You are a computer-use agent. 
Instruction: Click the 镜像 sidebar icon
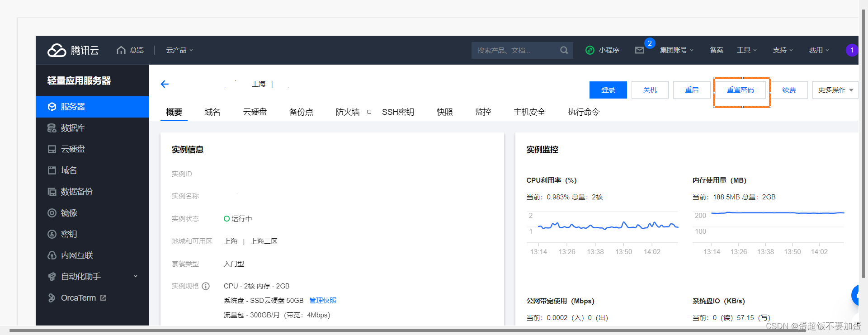[52, 213]
